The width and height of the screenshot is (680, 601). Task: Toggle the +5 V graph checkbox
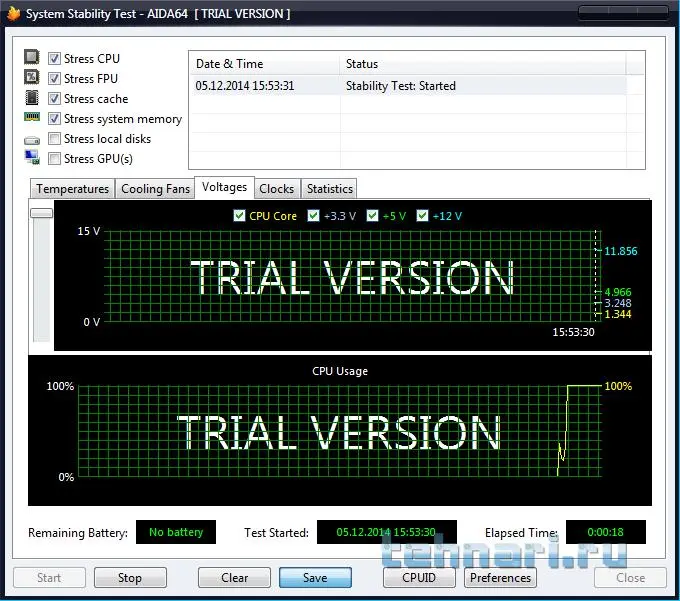pos(373,216)
